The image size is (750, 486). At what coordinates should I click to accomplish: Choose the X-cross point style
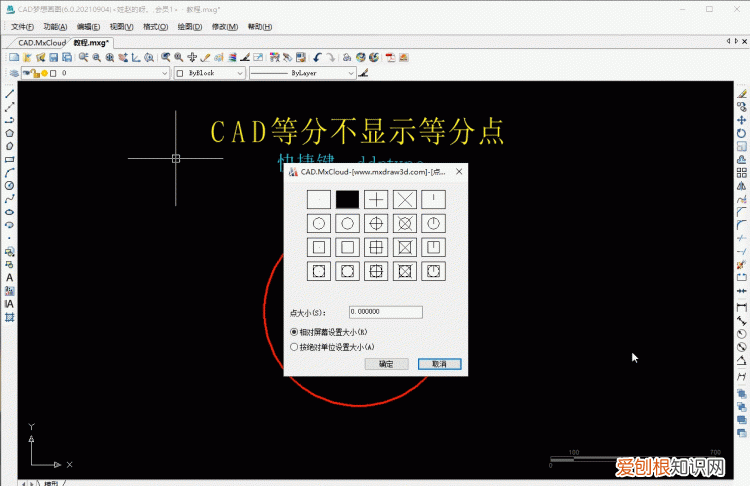(405, 199)
